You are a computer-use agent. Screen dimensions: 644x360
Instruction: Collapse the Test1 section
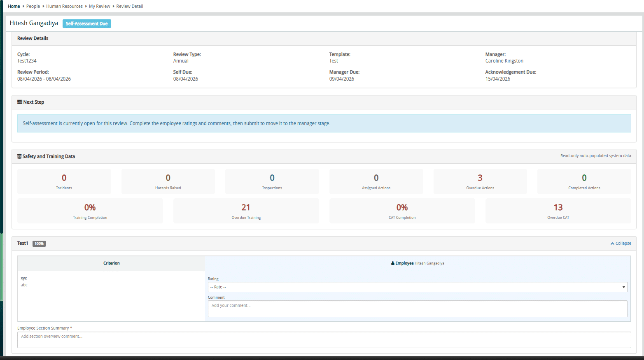(621, 244)
